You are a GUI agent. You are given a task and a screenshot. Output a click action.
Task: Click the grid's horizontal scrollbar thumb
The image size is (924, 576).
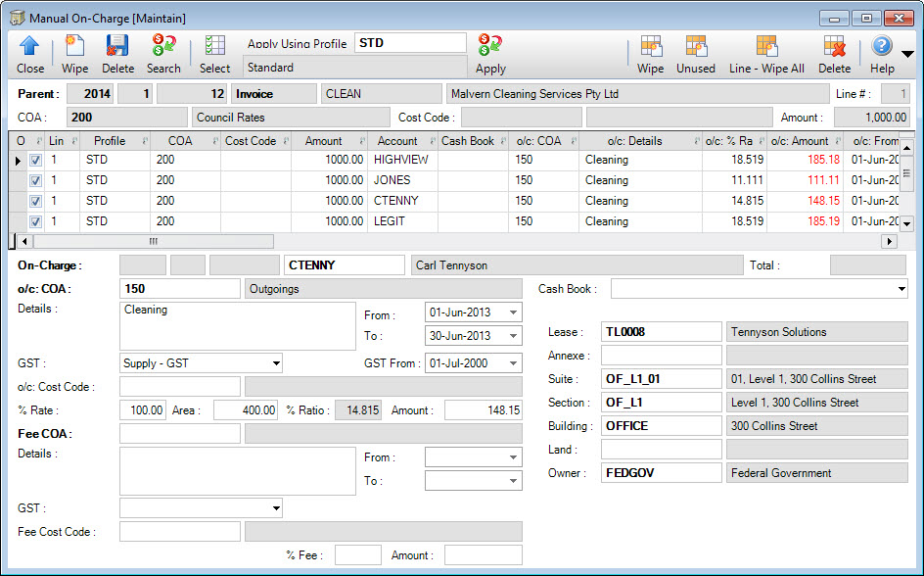pyautogui.click(x=154, y=241)
